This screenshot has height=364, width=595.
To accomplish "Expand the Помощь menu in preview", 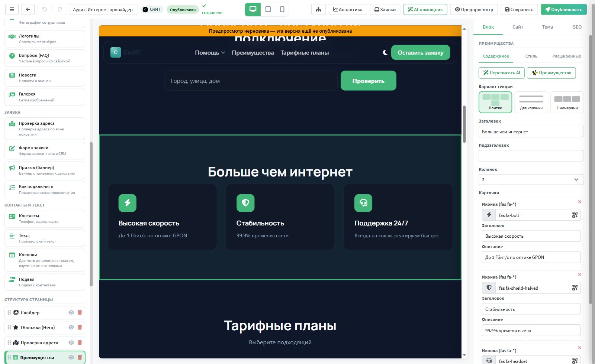I will pyautogui.click(x=210, y=53).
